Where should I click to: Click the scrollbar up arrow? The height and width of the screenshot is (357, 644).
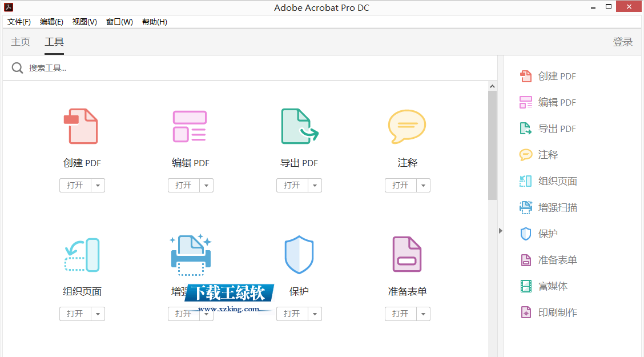click(x=492, y=86)
